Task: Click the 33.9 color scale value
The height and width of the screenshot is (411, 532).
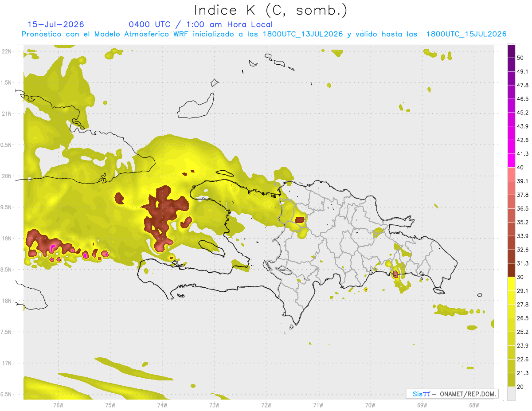Action: [523, 236]
